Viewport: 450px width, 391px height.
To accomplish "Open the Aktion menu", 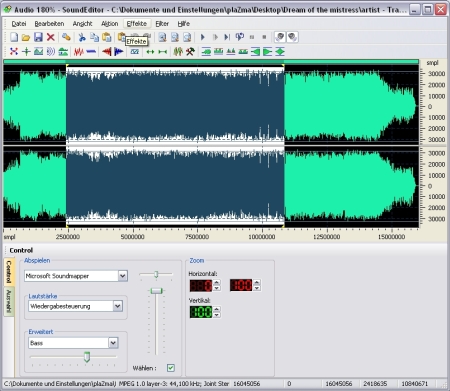I will pos(110,24).
